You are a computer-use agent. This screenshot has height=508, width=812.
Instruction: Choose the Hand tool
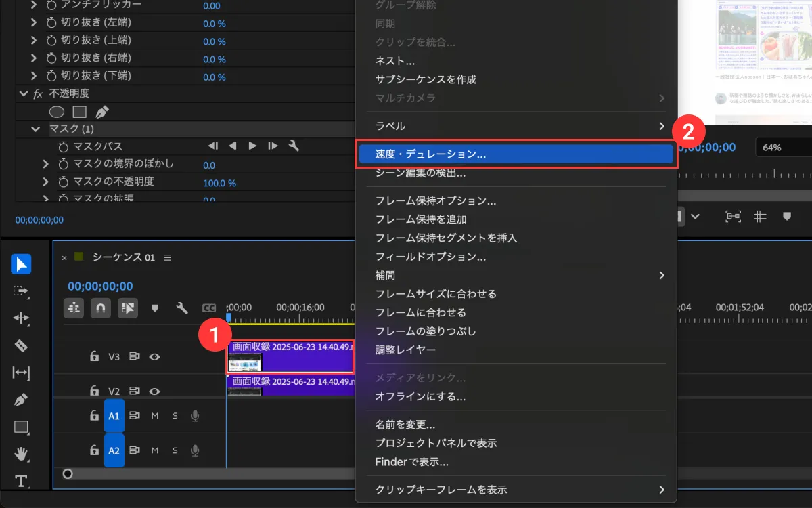(x=21, y=454)
